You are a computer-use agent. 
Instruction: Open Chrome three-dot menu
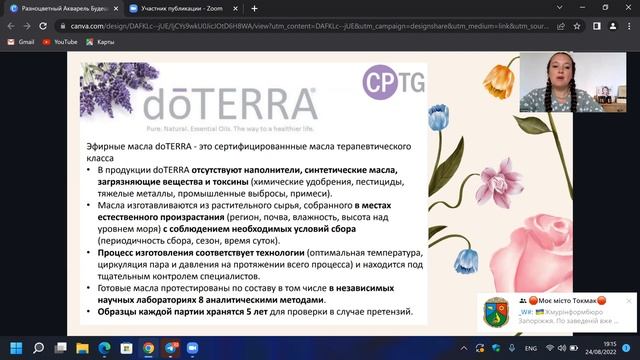(629, 26)
